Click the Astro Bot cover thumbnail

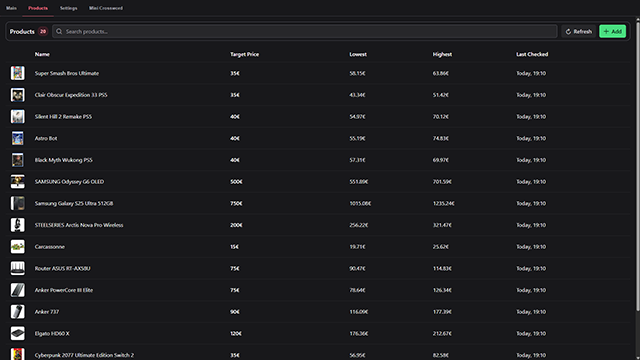[18, 138]
